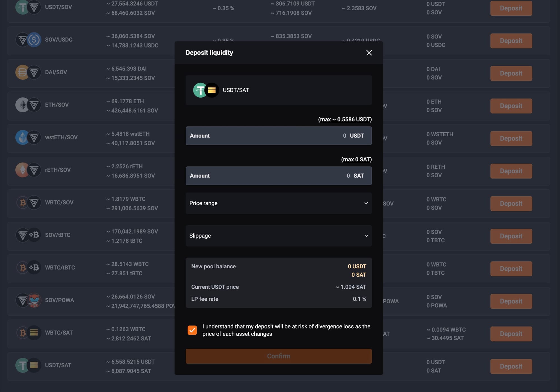Viewport: 560px width, 392px height.
Task: Uncheck the divergence loss acknowledgment checkbox
Action: click(x=192, y=330)
